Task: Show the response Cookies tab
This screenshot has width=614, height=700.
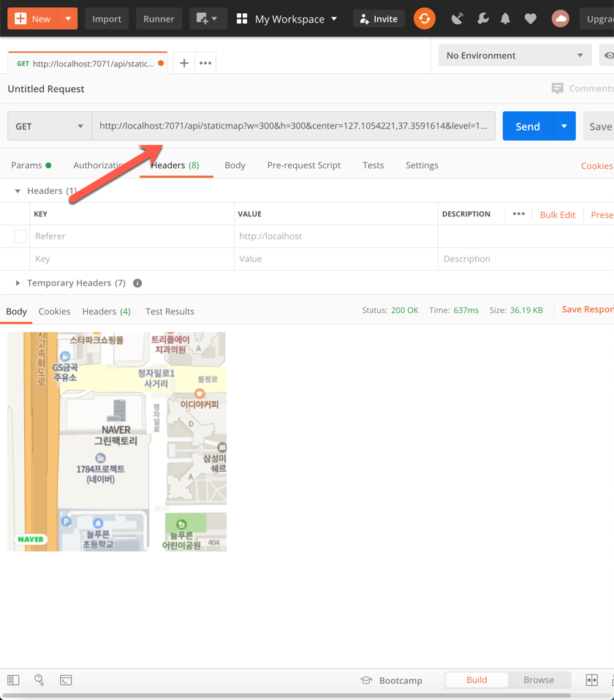Action: pos(54,312)
